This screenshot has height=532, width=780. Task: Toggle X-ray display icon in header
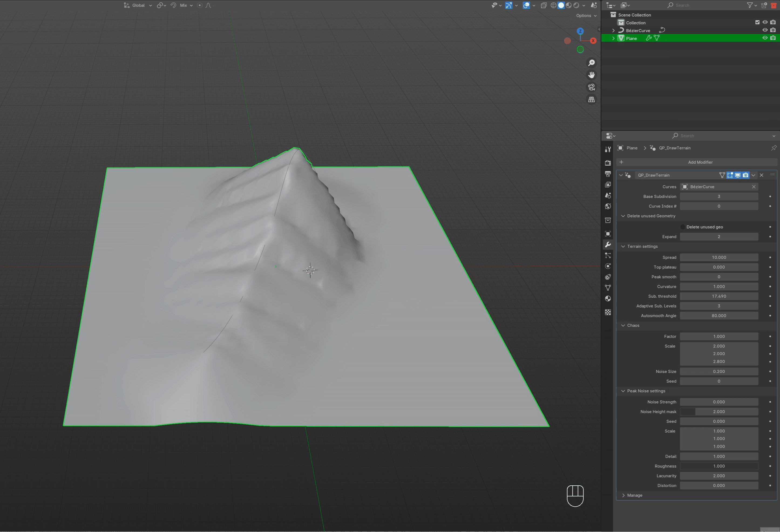(544, 5)
